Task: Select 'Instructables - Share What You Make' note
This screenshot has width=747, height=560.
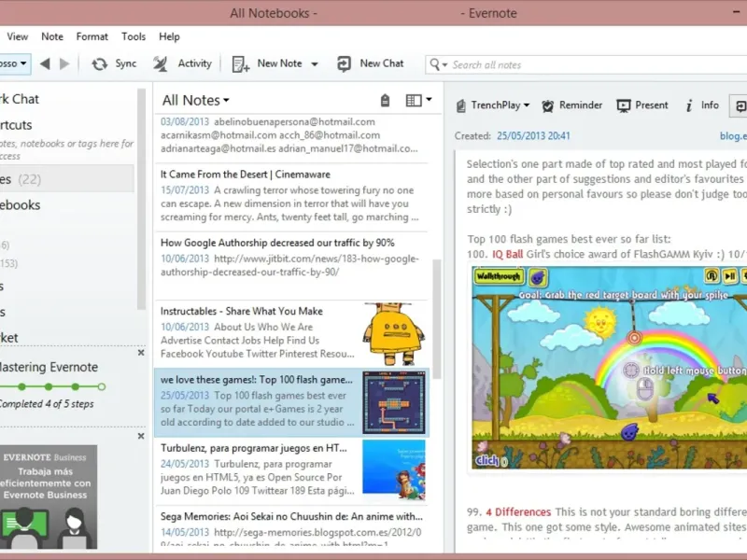Action: (291, 334)
